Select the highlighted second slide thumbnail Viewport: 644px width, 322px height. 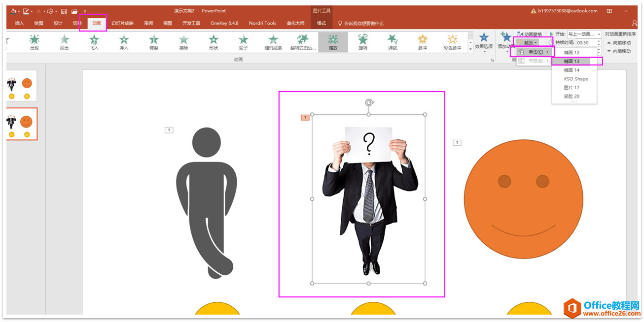point(21,124)
